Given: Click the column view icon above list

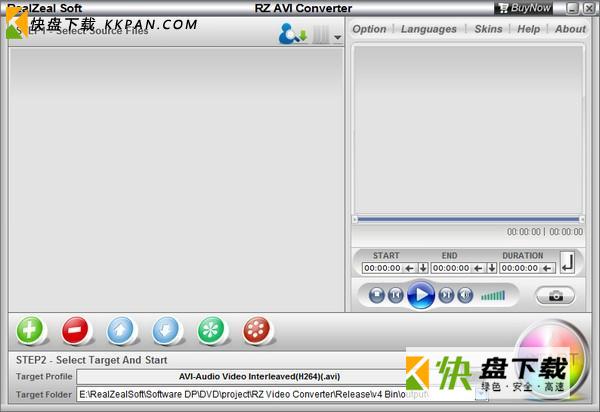Looking at the screenshot, I should [321, 35].
